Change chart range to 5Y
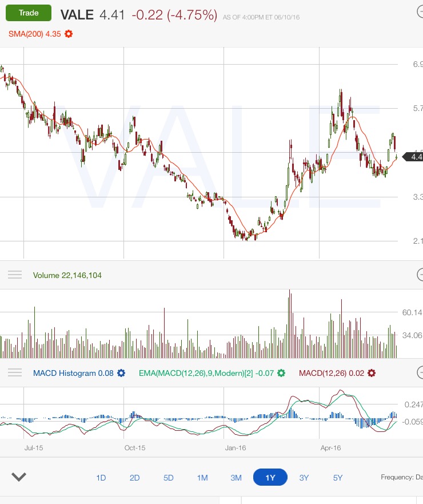Image resolution: width=423 pixels, height=504 pixels. 338,478
